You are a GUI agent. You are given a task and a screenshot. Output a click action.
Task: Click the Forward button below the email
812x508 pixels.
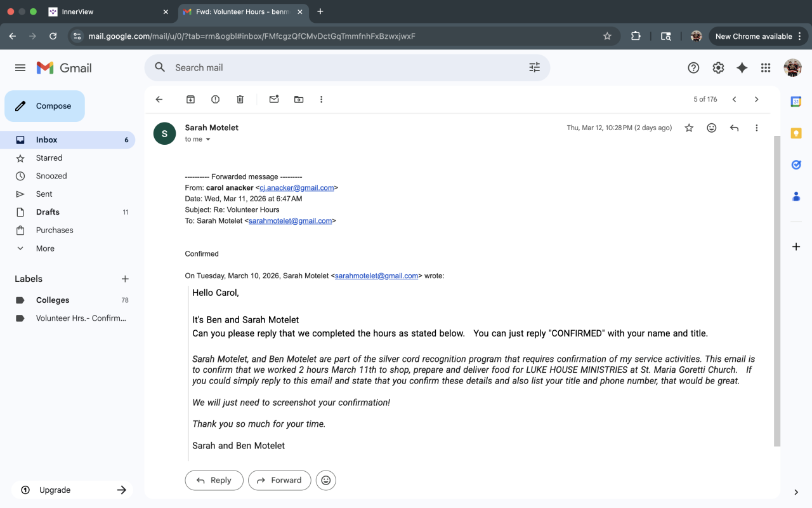279,481
